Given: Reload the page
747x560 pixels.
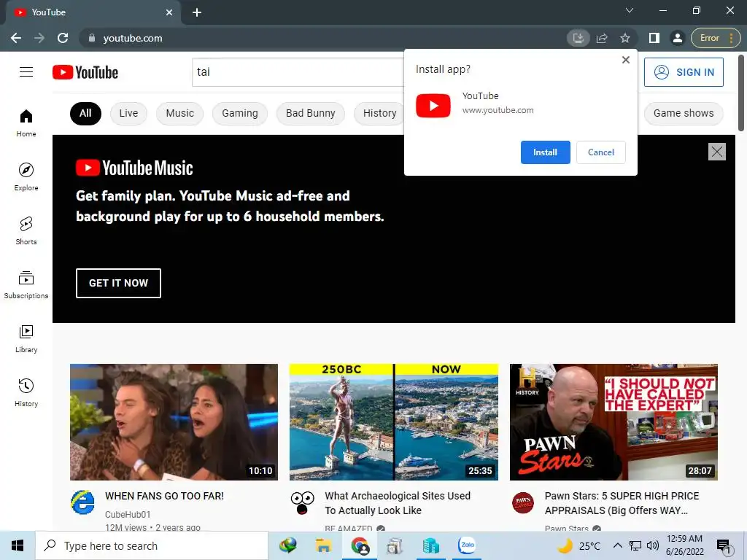Looking at the screenshot, I should (x=63, y=38).
